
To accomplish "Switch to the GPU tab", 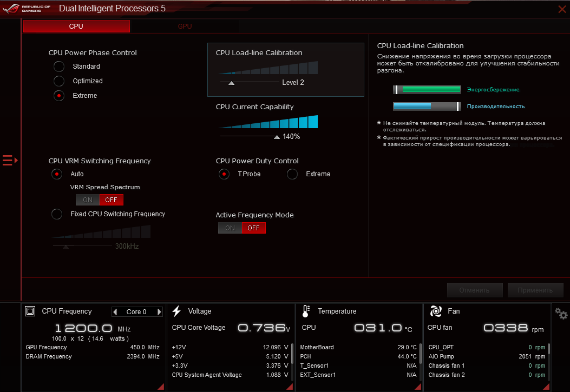I will coord(185,26).
